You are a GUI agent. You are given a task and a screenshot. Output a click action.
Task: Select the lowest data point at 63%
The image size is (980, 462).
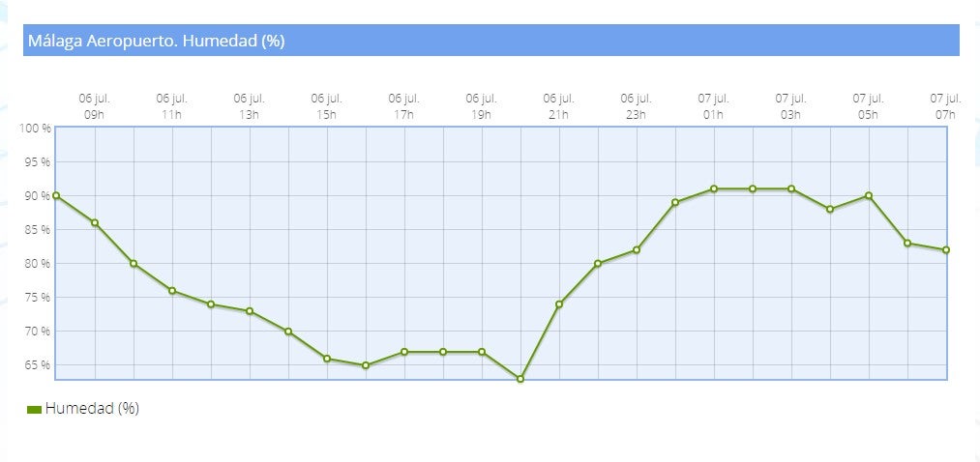click(x=520, y=379)
